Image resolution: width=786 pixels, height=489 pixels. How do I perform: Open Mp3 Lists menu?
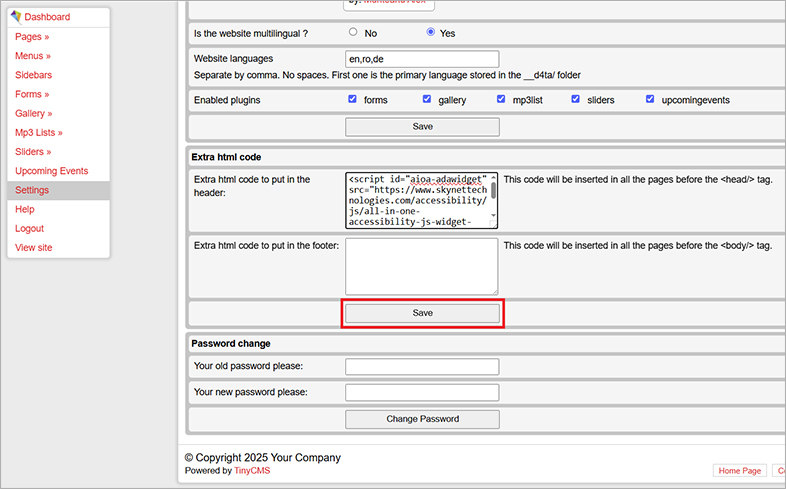39,133
